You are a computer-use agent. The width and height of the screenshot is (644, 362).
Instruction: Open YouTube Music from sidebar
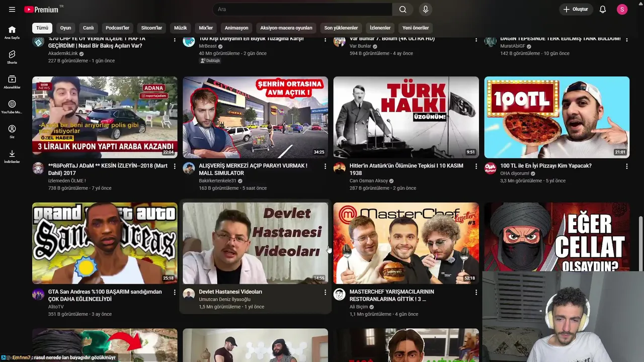(12, 107)
